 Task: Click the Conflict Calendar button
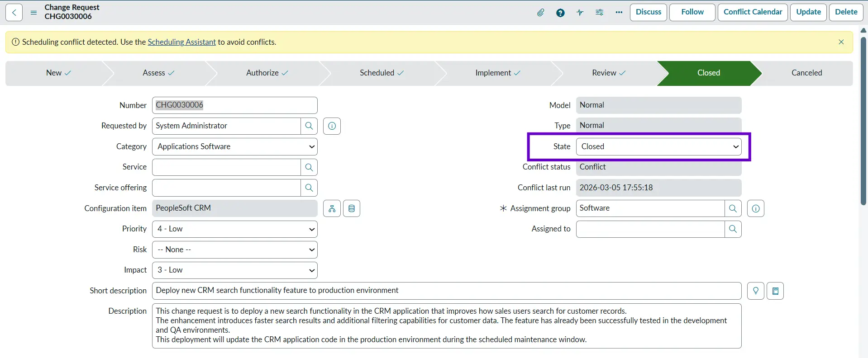tap(753, 12)
